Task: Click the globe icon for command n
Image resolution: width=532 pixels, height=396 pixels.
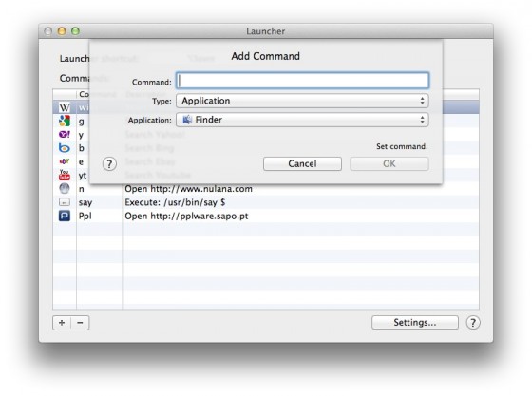Action: [x=65, y=189]
